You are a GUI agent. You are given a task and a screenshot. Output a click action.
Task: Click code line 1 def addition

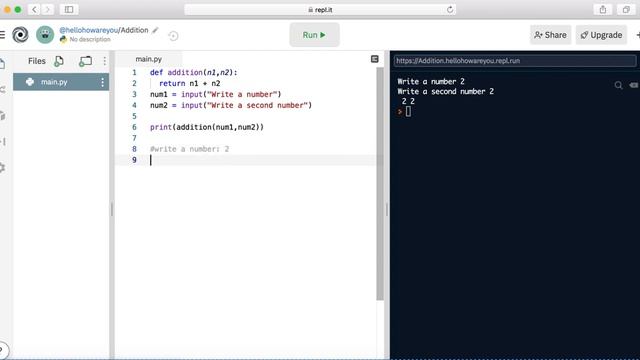tap(193, 73)
